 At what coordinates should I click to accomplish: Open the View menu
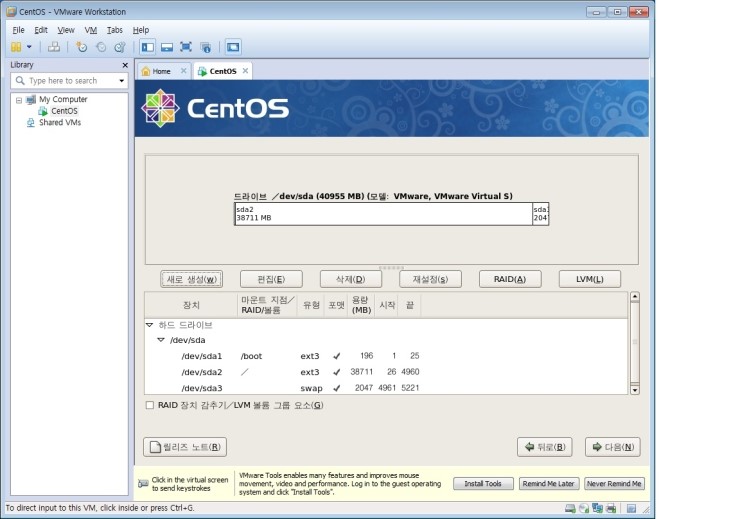(66, 30)
